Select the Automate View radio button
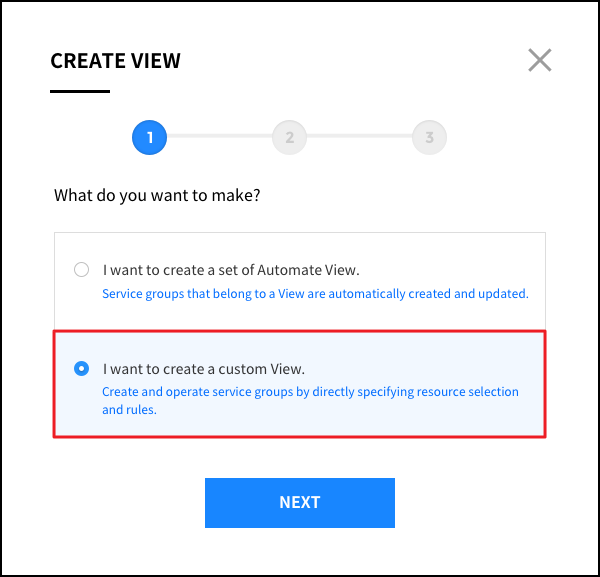This screenshot has height=577, width=600. (81, 269)
